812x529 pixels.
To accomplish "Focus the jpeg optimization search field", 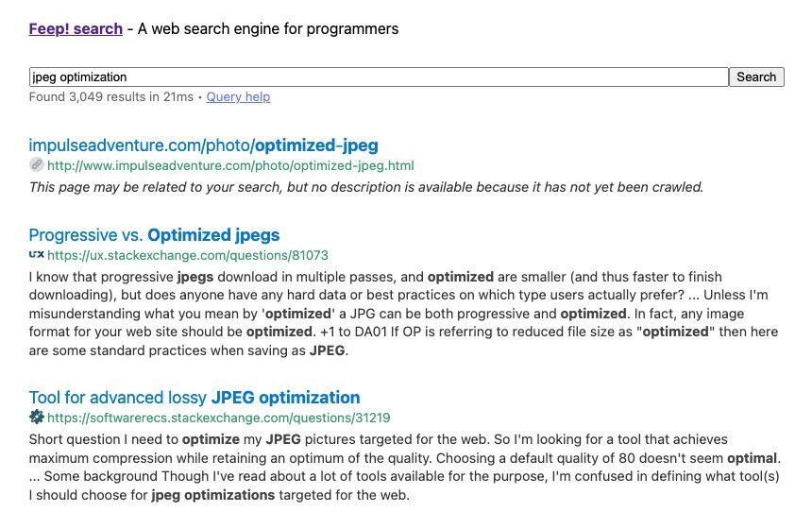I will click(378, 77).
